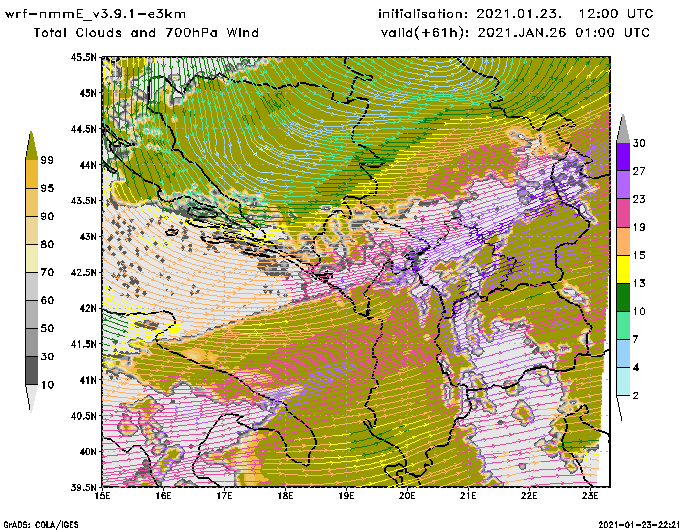
Task: Click the model name 'wrf-nmmE_v3.9.1-e3km'
Action: tap(95, 14)
